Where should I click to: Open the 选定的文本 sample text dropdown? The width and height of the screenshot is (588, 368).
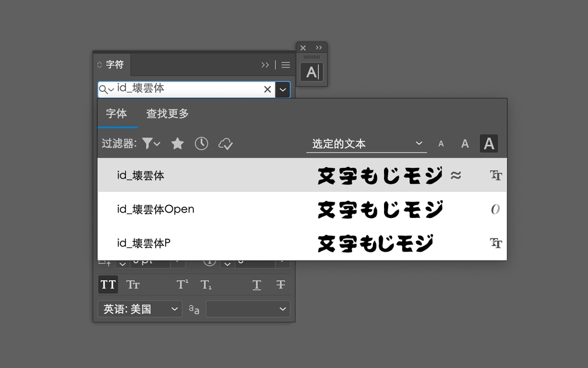(x=366, y=144)
